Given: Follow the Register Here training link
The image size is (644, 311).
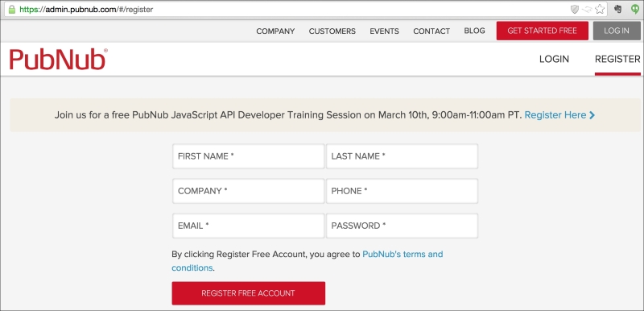Looking at the screenshot, I should 555,115.
